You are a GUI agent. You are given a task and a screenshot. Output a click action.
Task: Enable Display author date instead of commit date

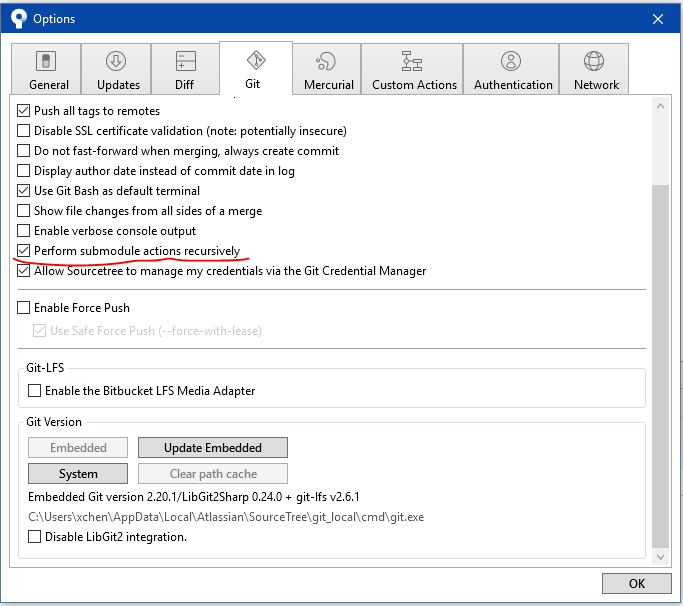coord(24,170)
